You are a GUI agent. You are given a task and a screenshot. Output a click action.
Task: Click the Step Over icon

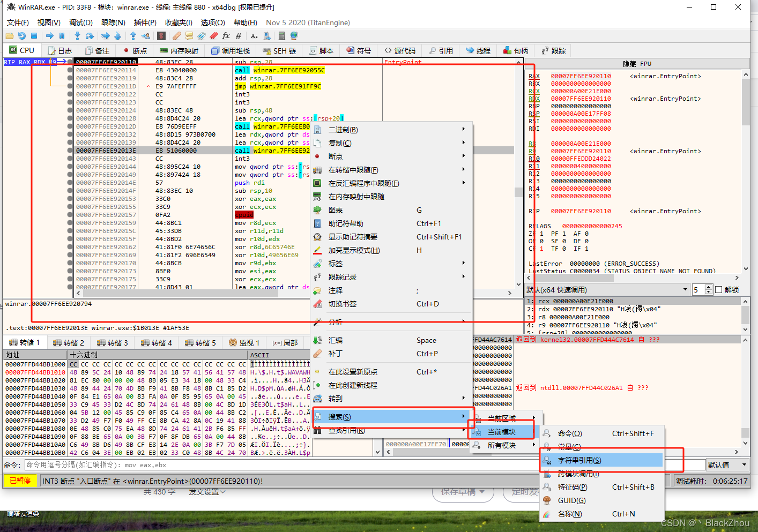point(90,36)
